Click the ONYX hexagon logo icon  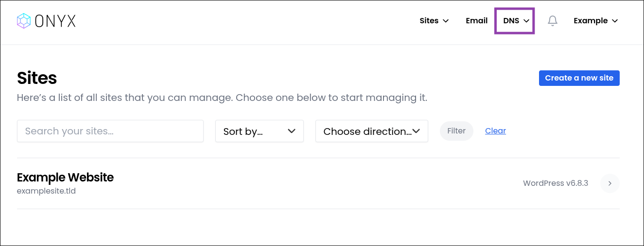[24, 20]
